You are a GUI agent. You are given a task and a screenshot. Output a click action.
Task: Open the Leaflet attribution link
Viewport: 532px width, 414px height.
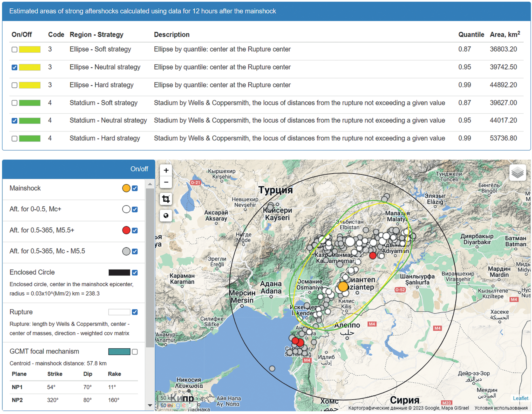[x=520, y=398]
